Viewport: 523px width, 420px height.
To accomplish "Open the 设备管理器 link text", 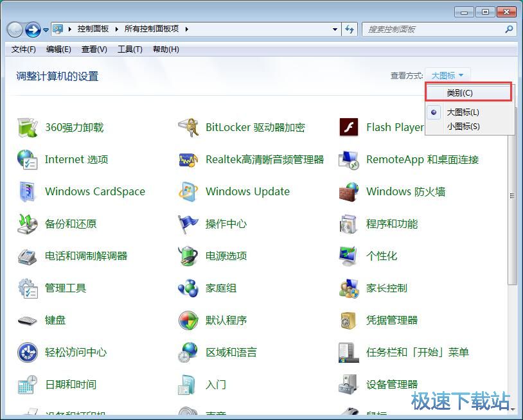I will click(391, 384).
